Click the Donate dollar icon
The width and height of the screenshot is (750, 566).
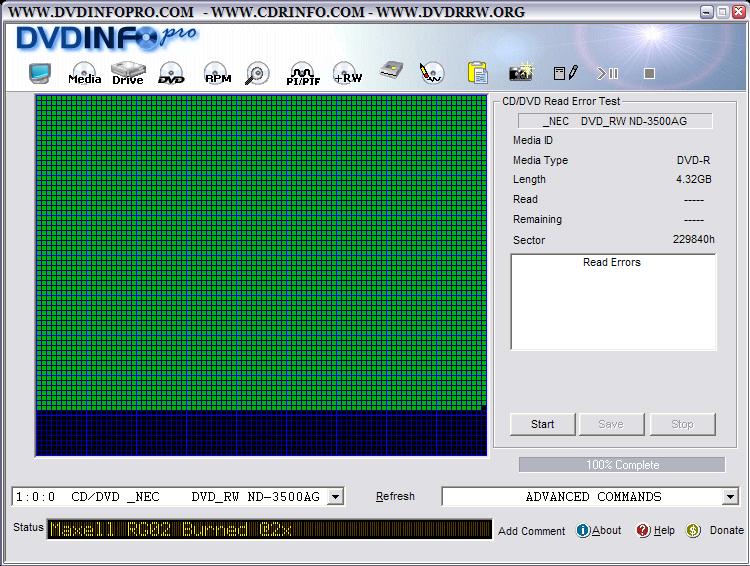click(x=693, y=530)
